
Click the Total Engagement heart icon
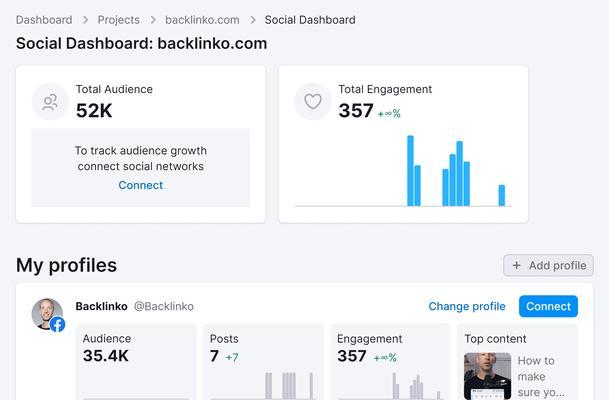click(313, 101)
